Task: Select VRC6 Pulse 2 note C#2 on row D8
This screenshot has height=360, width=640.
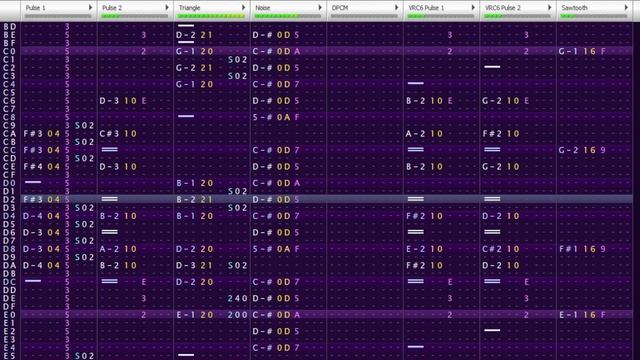Action: point(492,249)
